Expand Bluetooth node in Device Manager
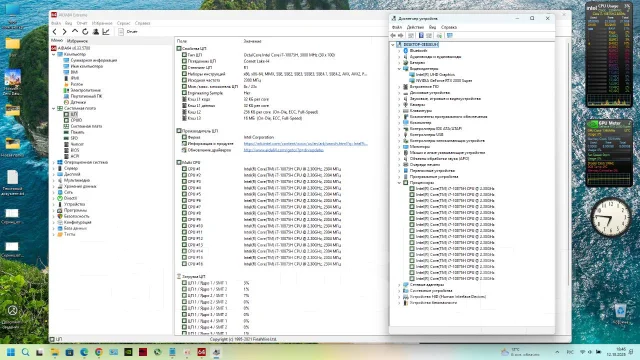Image resolution: width=640 pixels, height=360 pixels. point(399,51)
